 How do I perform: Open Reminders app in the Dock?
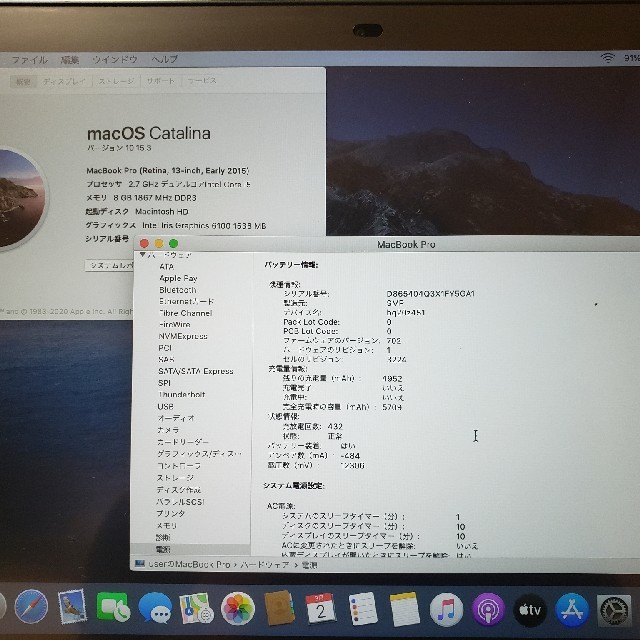[363, 609]
